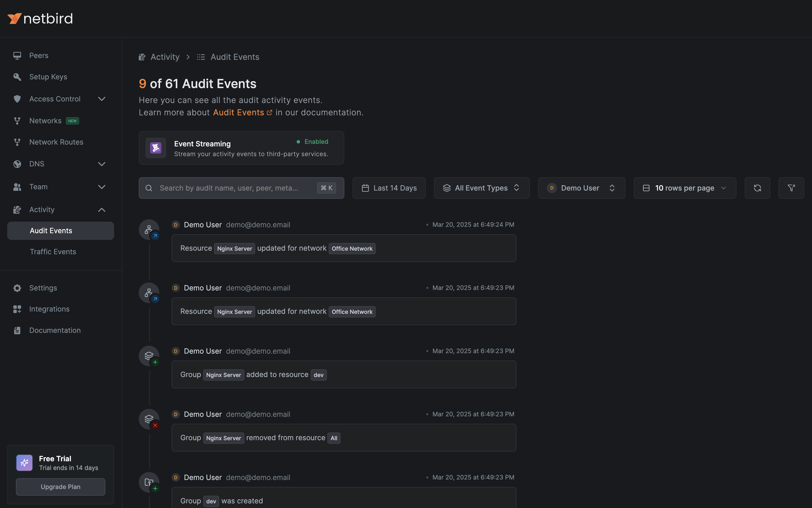Click the Event Streaming integration logo
The image size is (812, 508).
pos(155,148)
